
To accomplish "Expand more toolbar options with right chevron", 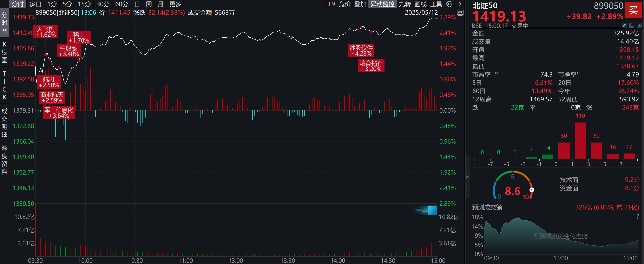I will [460, 4].
